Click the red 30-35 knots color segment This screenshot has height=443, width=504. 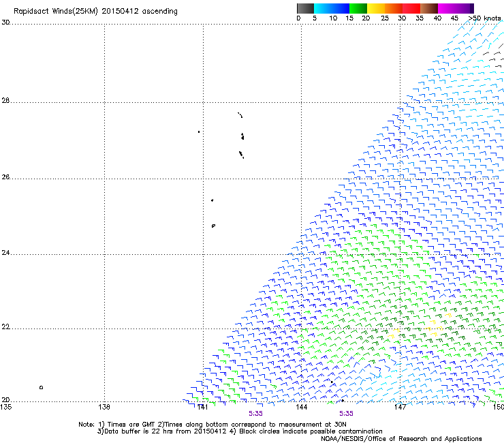tap(411, 8)
